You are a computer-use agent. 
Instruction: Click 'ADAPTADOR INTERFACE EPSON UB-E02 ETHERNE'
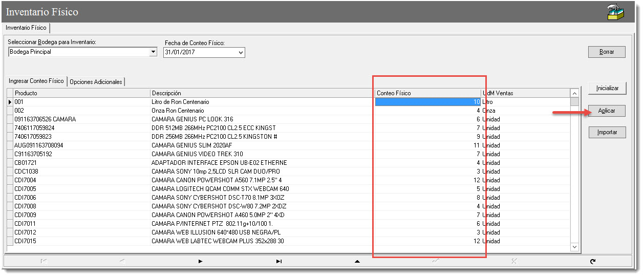point(219,163)
